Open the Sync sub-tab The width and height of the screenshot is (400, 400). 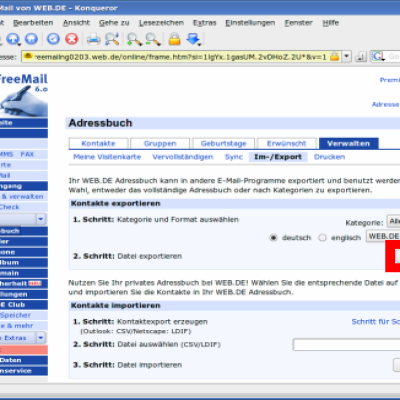[234, 157]
